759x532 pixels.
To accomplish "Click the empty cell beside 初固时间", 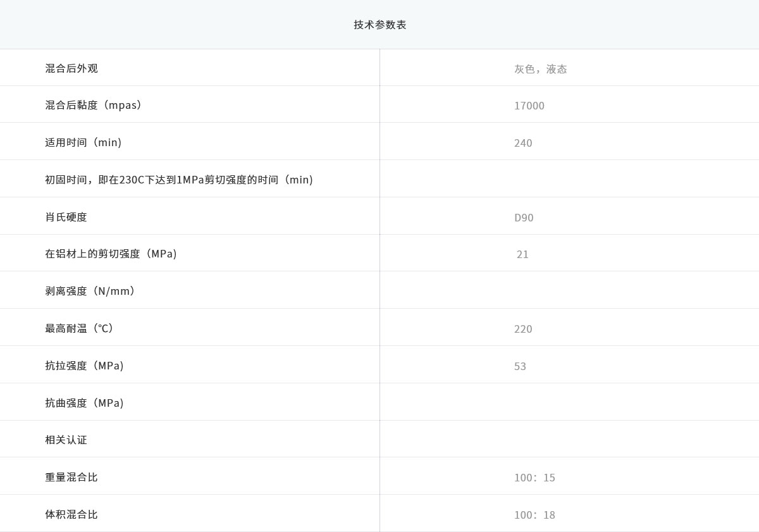I will point(569,180).
